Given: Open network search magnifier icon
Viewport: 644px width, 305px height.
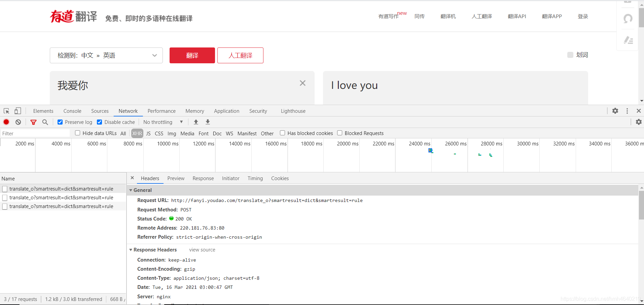Looking at the screenshot, I should (x=45, y=122).
